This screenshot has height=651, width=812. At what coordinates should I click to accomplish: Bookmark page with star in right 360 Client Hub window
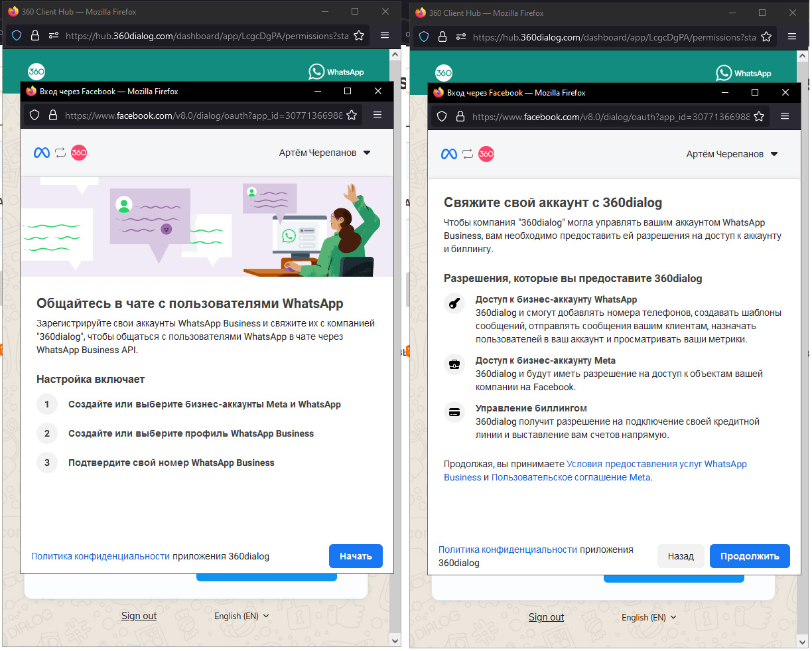point(766,37)
